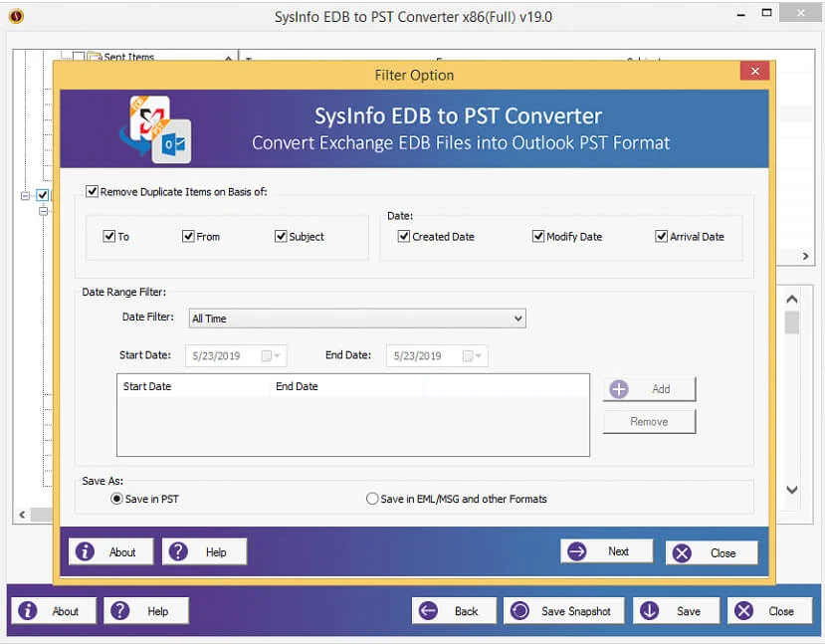
Task: Open the Start Date calendar picker
Action: pos(272,355)
